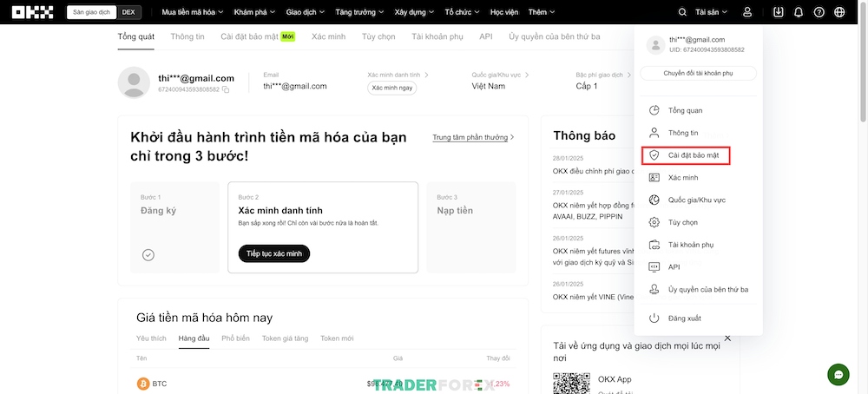Click Xác minh ngay button
Image resolution: width=868 pixels, height=394 pixels.
tap(392, 88)
